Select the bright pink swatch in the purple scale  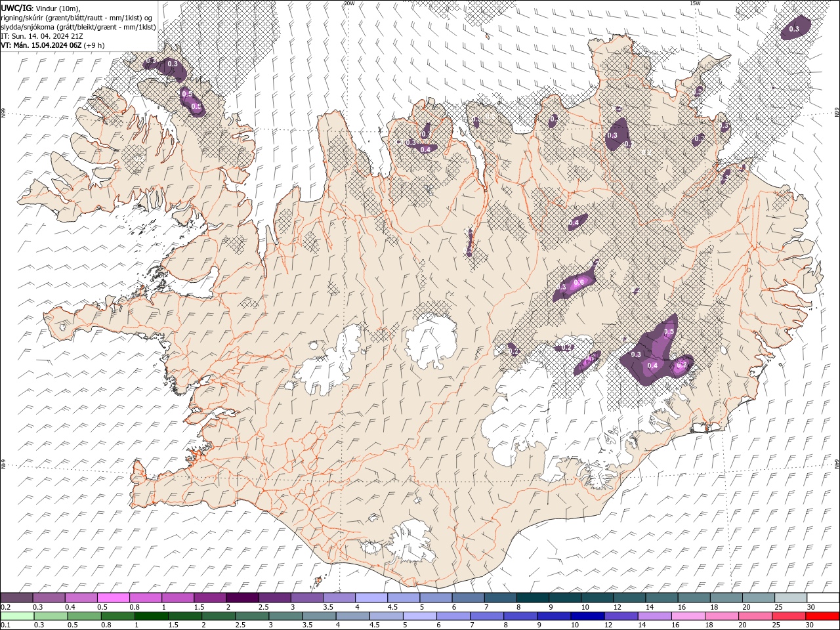(x=114, y=598)
